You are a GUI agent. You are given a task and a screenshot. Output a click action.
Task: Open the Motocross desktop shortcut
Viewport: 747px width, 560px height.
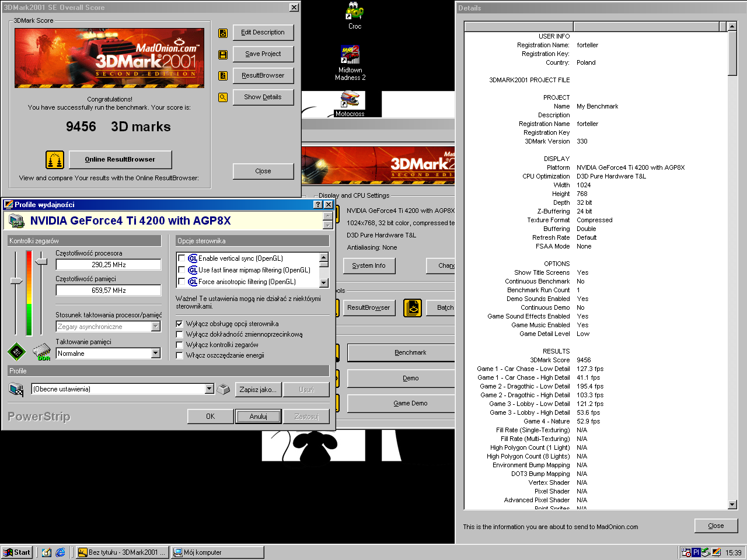(350, 104)
